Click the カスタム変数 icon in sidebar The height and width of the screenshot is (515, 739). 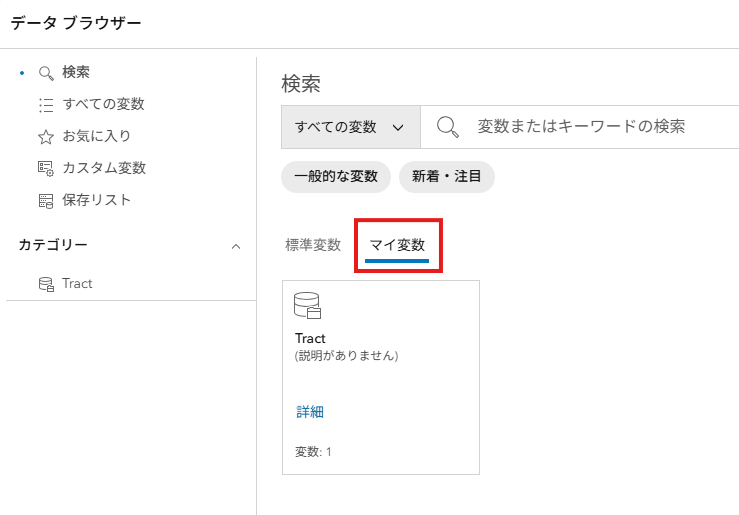45,168
